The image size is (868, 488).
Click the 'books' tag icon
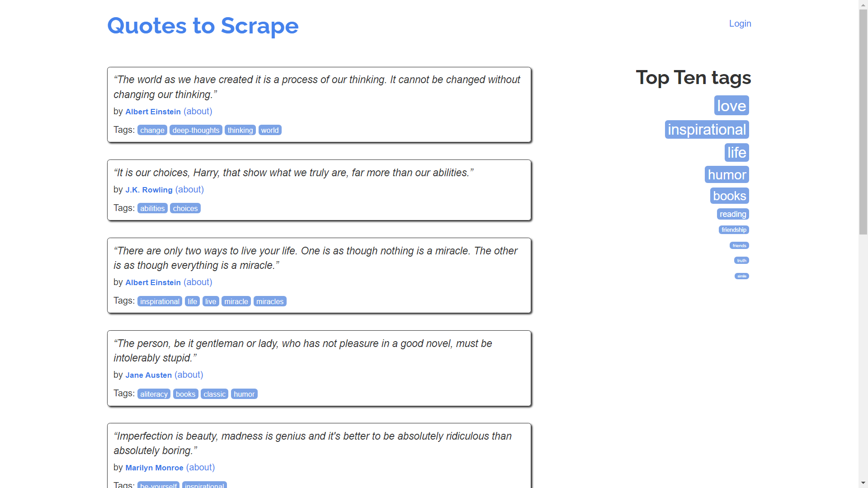[729, 196]
